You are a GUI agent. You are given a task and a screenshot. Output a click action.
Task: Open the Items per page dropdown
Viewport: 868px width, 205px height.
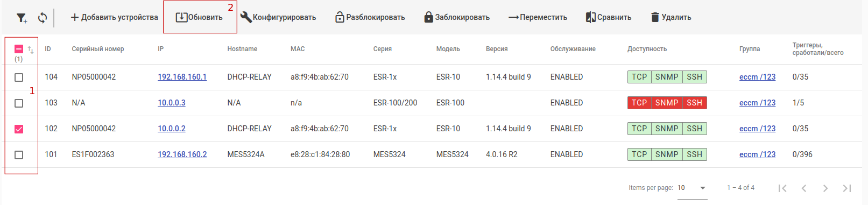[x=692, y=188]
